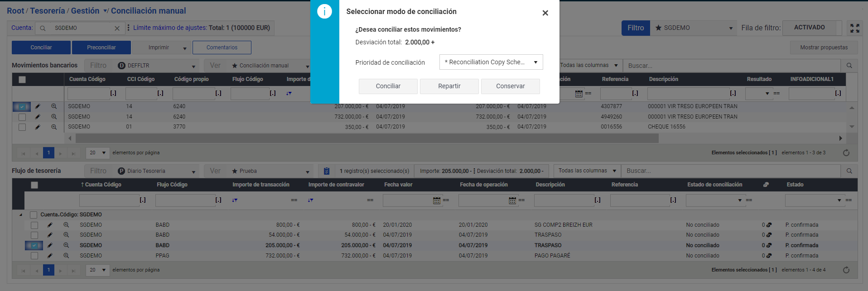Open the Prioridad de conciliación dropdown
The image size is (868, 291).
[x=491, y=62]
